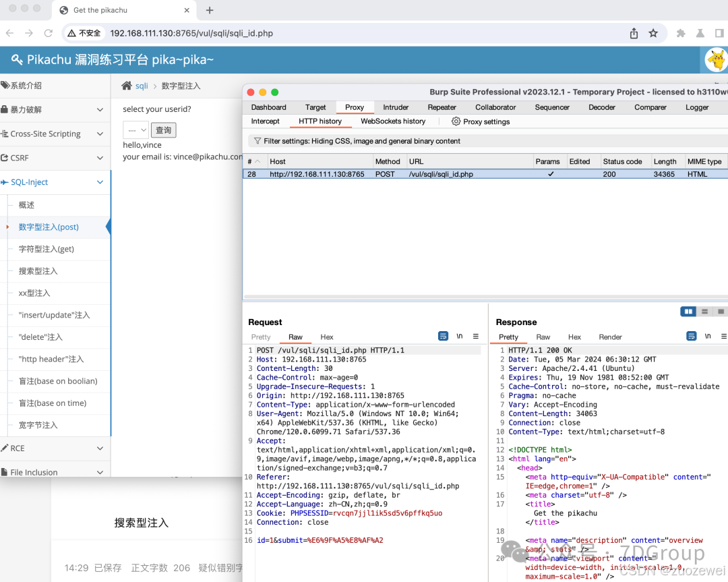Click the flask icon in Chrome toolbar

tap(700, 33)
